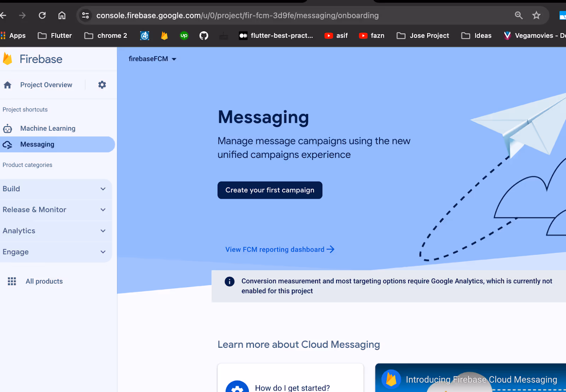Open the blue 4 logo bookmark icon

pyautogui.click(x=145, y=35)
